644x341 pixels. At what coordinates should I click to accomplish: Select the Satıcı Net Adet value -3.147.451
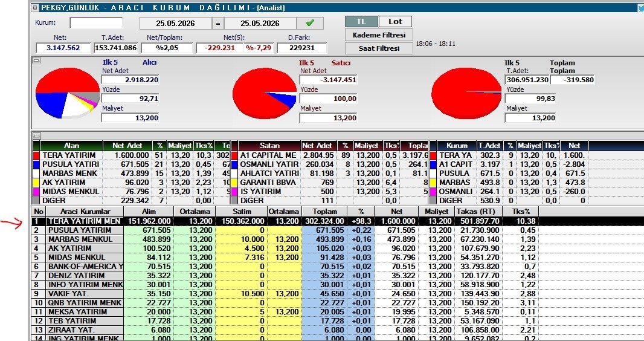click(328, 80)
